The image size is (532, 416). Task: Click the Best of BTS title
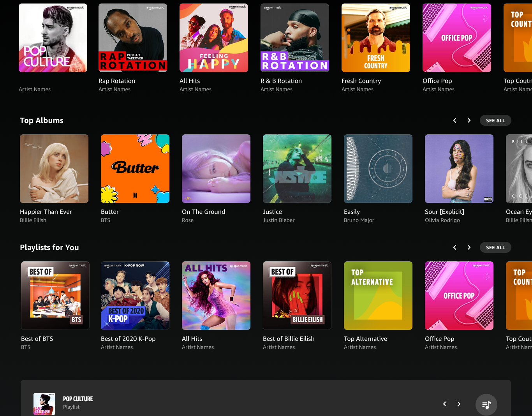pos(37,339)
